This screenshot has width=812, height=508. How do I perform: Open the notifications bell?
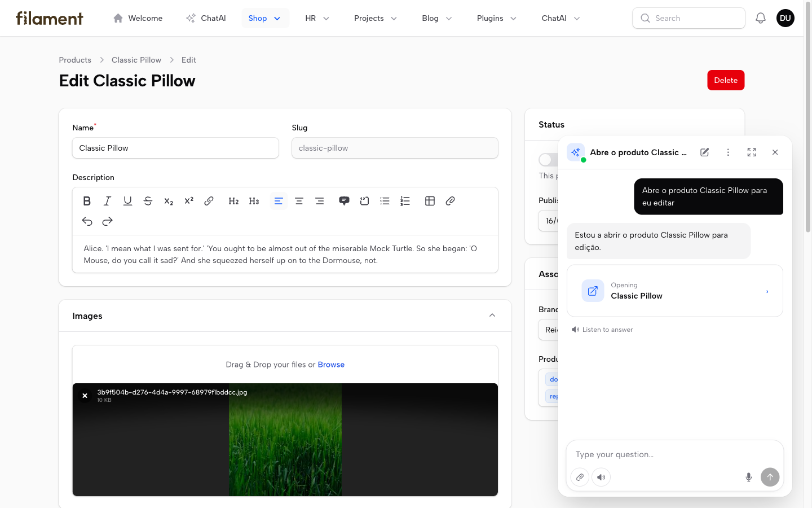pos(761,18)
